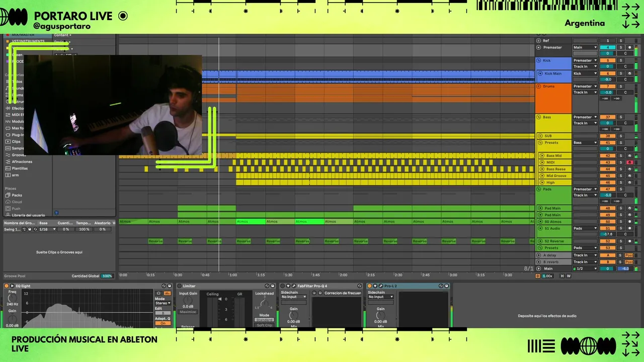Select Plantillas category in browser
The image size is (644, 362).
[x=20, y=168]
